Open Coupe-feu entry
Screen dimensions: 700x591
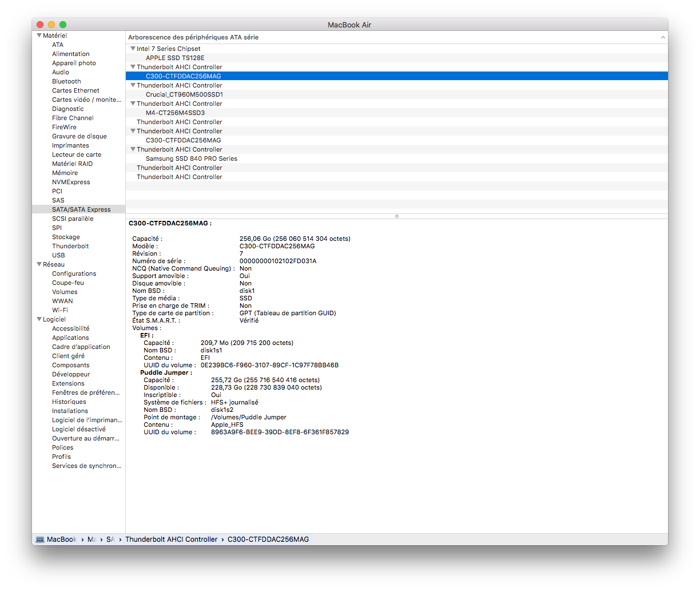click(68, 283)
